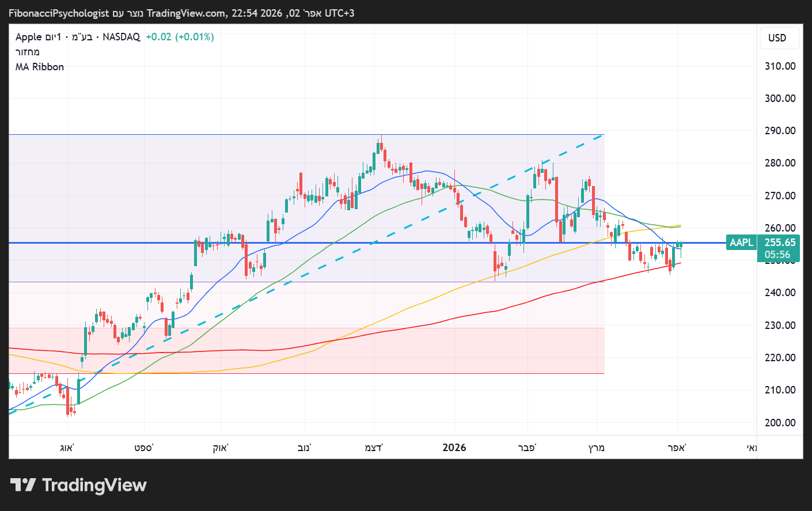Image resolution: width=812 pixels, height=511 pixels.
Task: Click the 2026 year label on time axis
Action: (454, 448)
